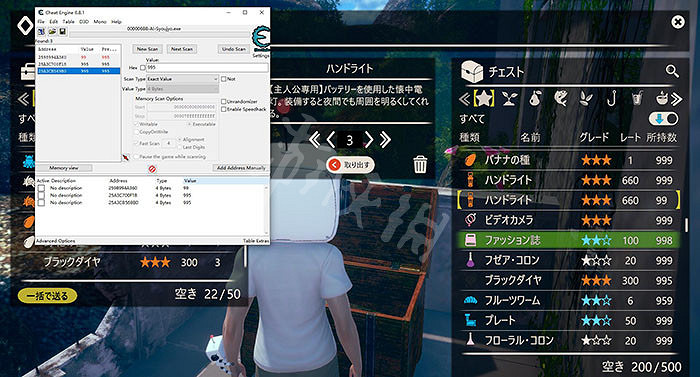
Task: Select the fish category icon in chest
Action: click(561, 98)
